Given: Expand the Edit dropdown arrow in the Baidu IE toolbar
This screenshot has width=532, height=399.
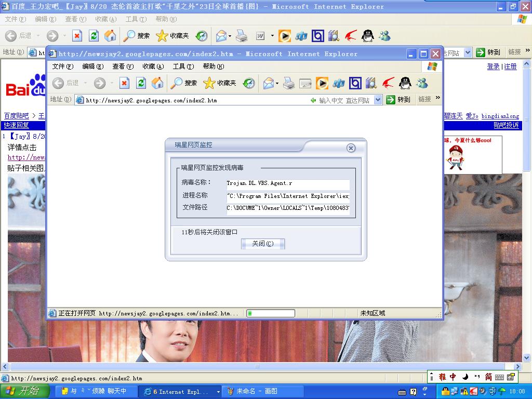Looking at the screenshot, I should tap(272, 36).
